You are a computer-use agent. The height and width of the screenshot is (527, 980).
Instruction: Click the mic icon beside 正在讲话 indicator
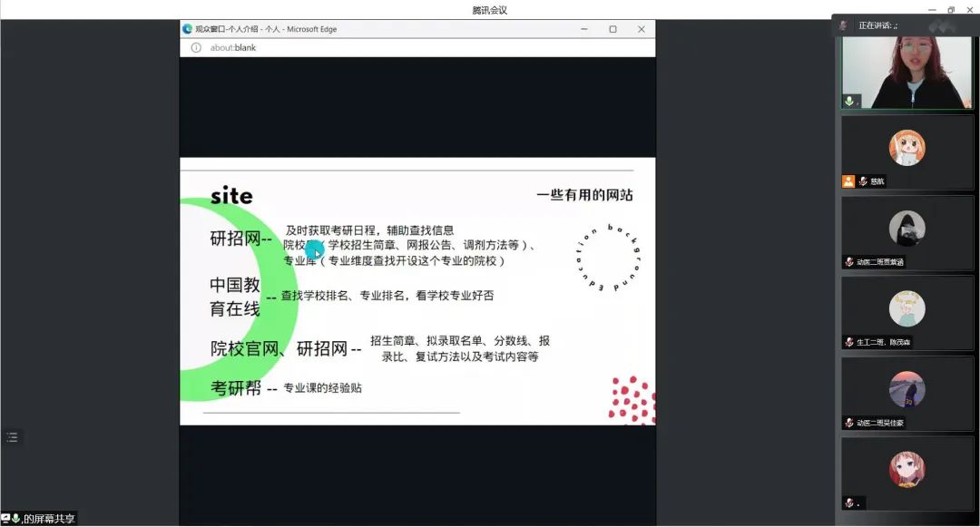tap(843, 25)
